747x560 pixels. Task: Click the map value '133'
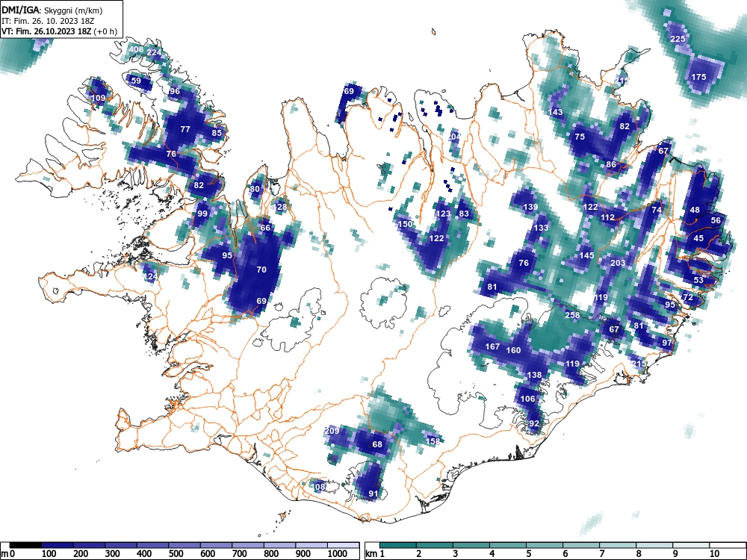(541, 228)
